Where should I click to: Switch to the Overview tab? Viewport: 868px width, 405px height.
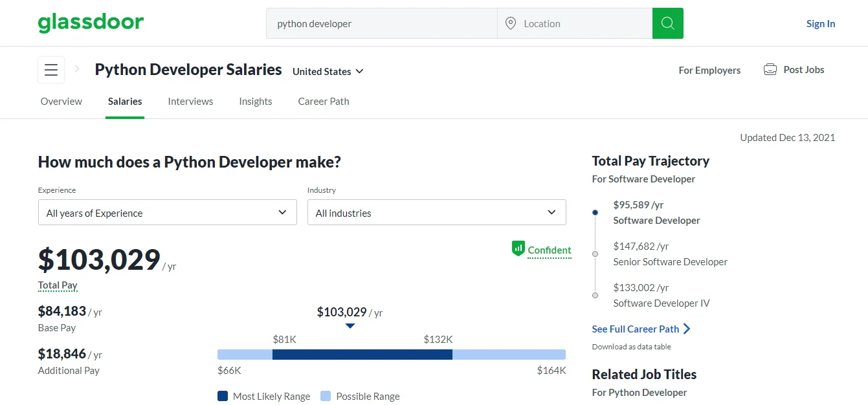click(61, 101)
